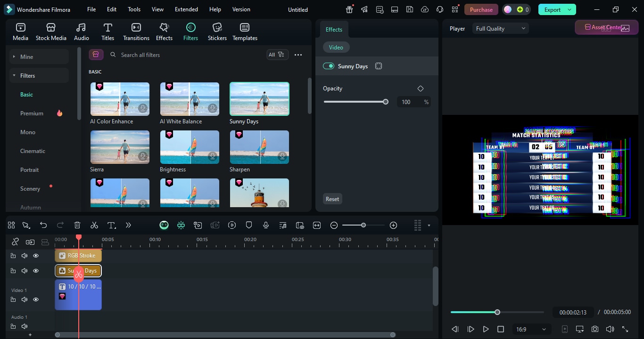644x339 pixels.
Task: Zoom in the timeline with plus icon
Action: [x=394, y=225]
